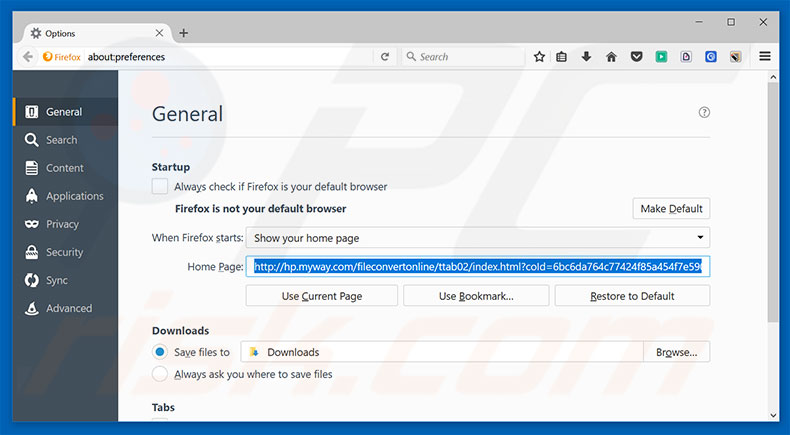Select the Options tab
790x435 pixels.
click(96, 33)
